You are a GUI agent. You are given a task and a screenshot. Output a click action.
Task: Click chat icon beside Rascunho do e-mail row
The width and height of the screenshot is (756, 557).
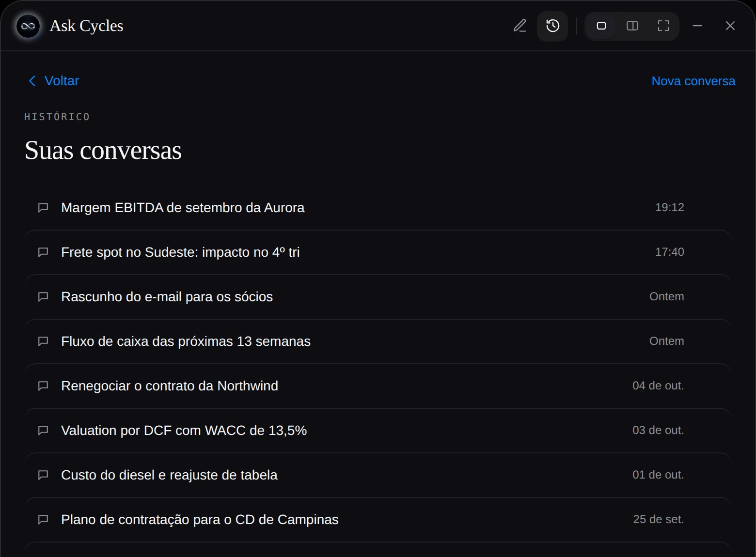click(x=43, y=297)
